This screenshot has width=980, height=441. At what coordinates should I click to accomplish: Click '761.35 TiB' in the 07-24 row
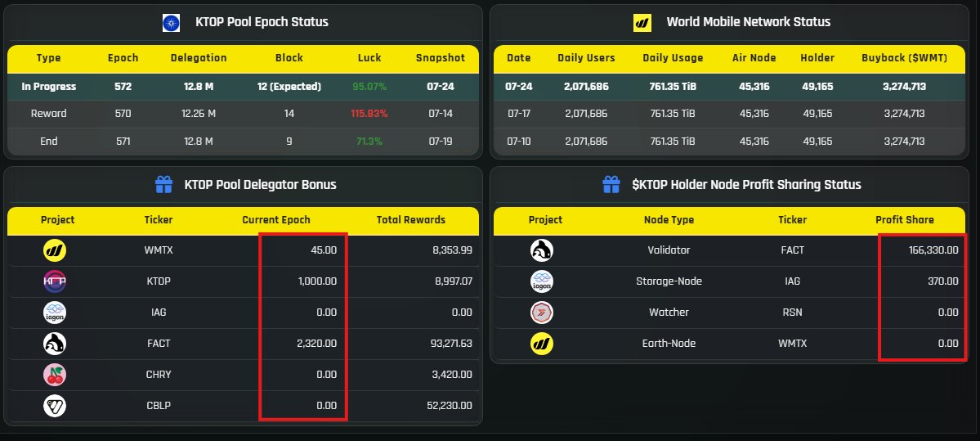pos(673,87)
